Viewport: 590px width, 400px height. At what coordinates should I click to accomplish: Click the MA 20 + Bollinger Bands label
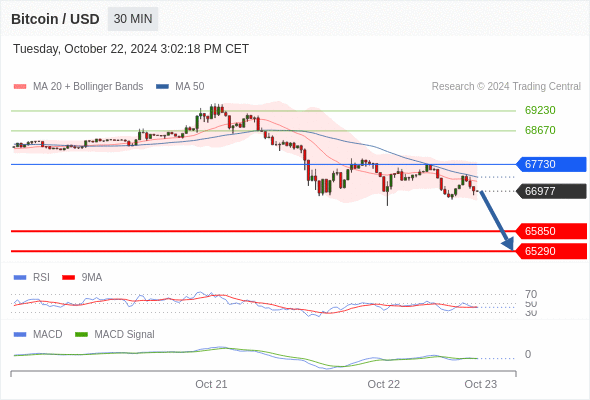88,87
